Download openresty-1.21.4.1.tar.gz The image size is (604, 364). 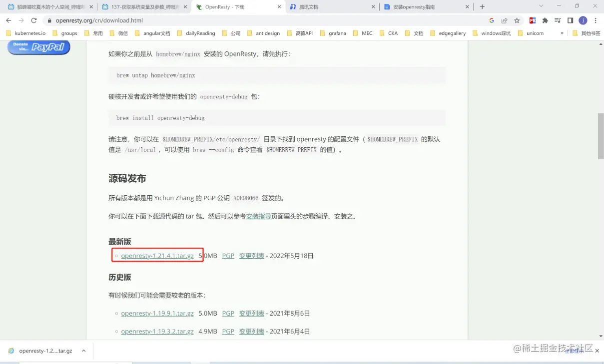point(157,256)
